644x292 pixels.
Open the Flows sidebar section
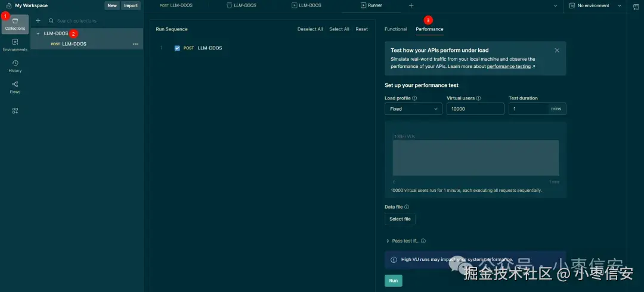point(15,88)
